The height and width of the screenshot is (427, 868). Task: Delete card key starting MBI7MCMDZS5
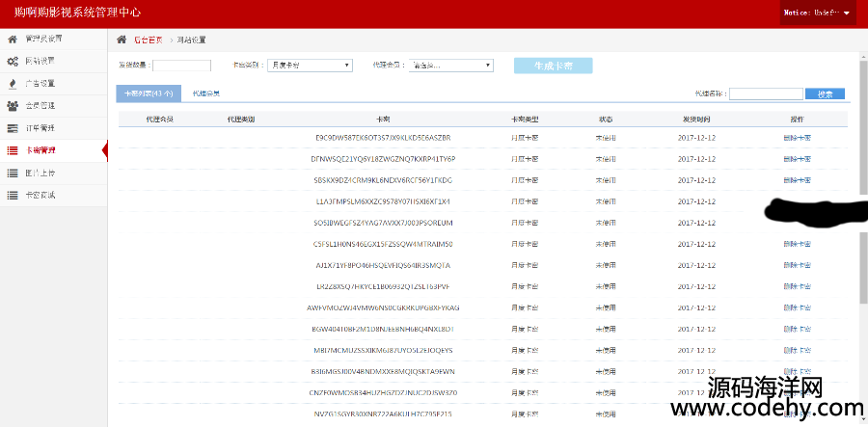[x=798, y=351]
